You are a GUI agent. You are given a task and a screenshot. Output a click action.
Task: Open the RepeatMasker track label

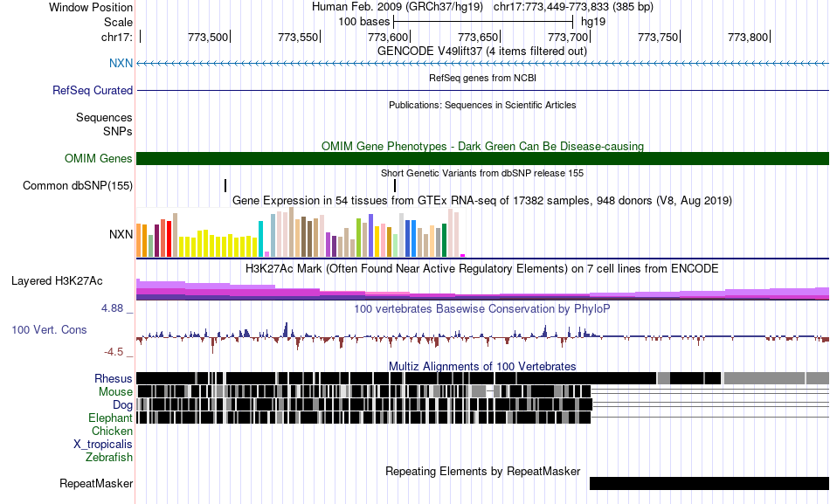click(x=96, y=483)
